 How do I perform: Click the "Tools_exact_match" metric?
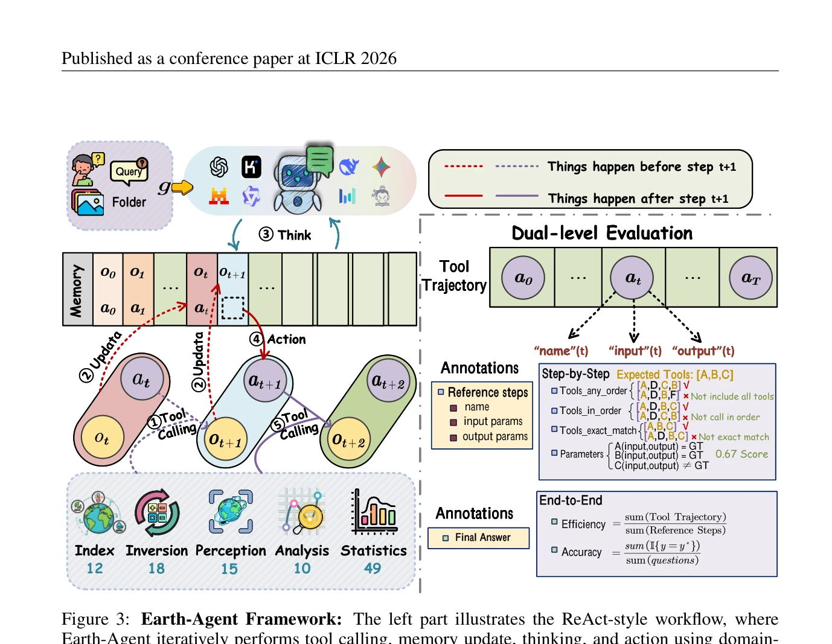(x=598, y=431)
